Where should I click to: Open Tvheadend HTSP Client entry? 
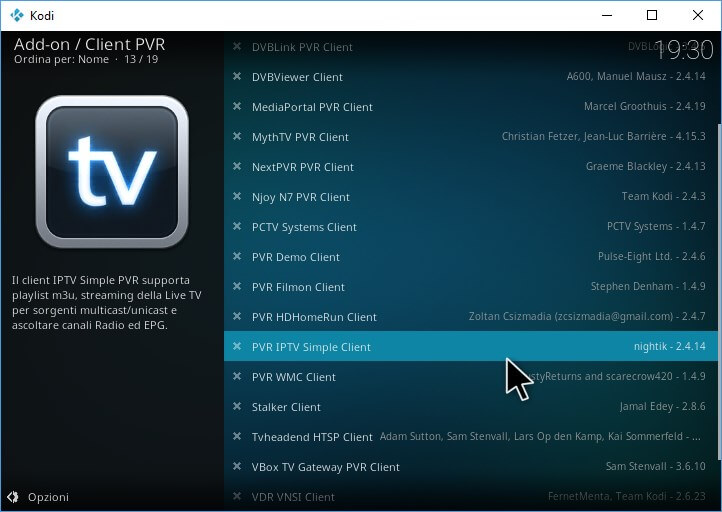point(471,436)
